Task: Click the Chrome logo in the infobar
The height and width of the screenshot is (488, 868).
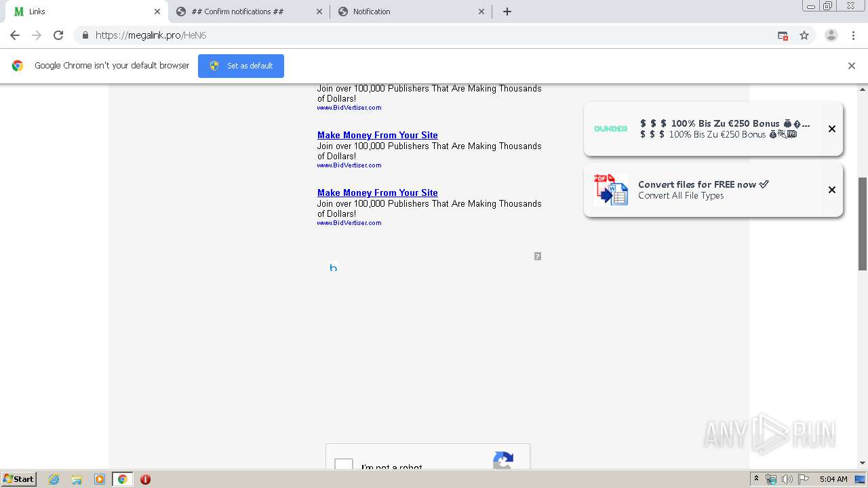Action: pos(18,66)
